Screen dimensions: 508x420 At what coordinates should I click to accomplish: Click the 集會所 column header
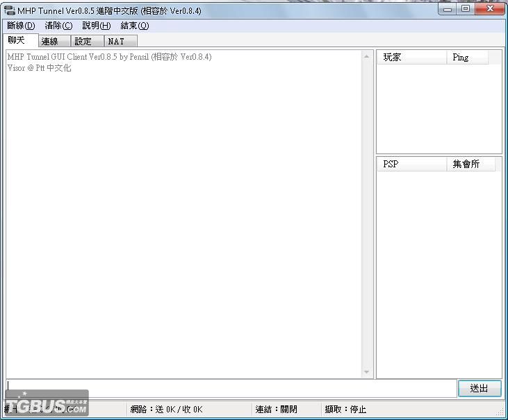[x=471, y=164]
